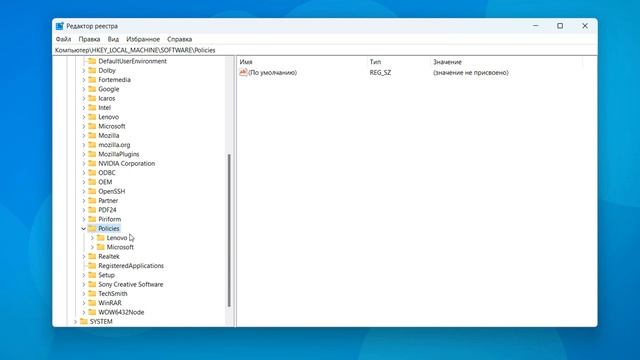Screen dimensions: 640x360
Task: Click the ODBC folder icon
Action: 92,173
